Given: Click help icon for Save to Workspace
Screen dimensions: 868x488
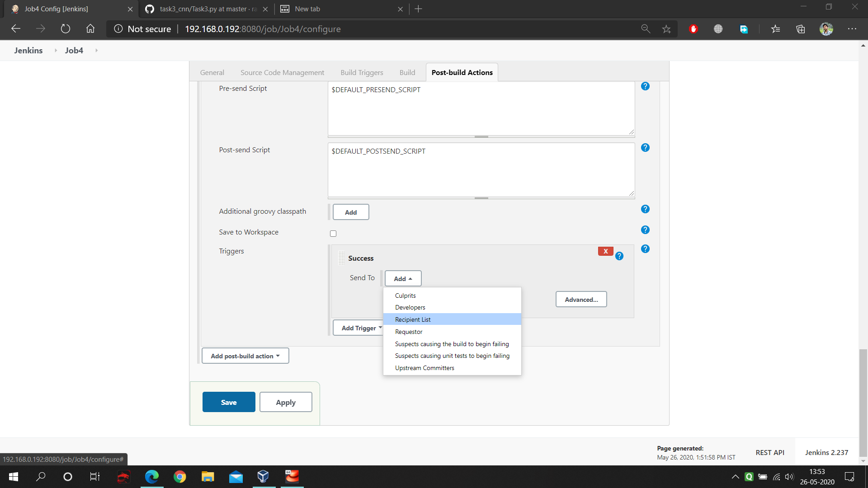Looking at the screenshot, I should click(645, 230).
